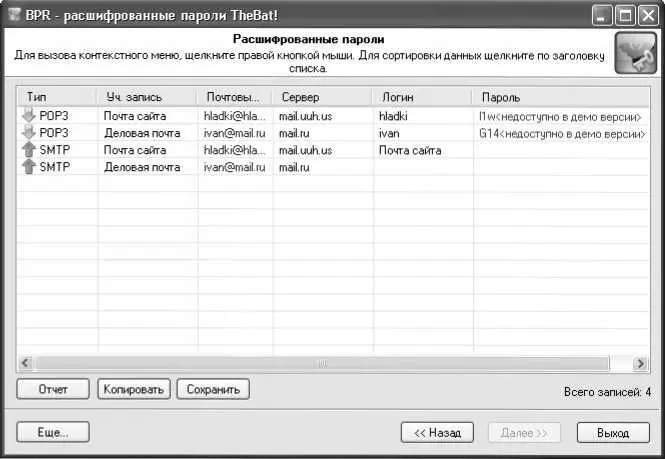The width and height of the screenshot is (665, 459).
Task: Select Деловая почта account in POP3 row
Action: tap(142, 133)
